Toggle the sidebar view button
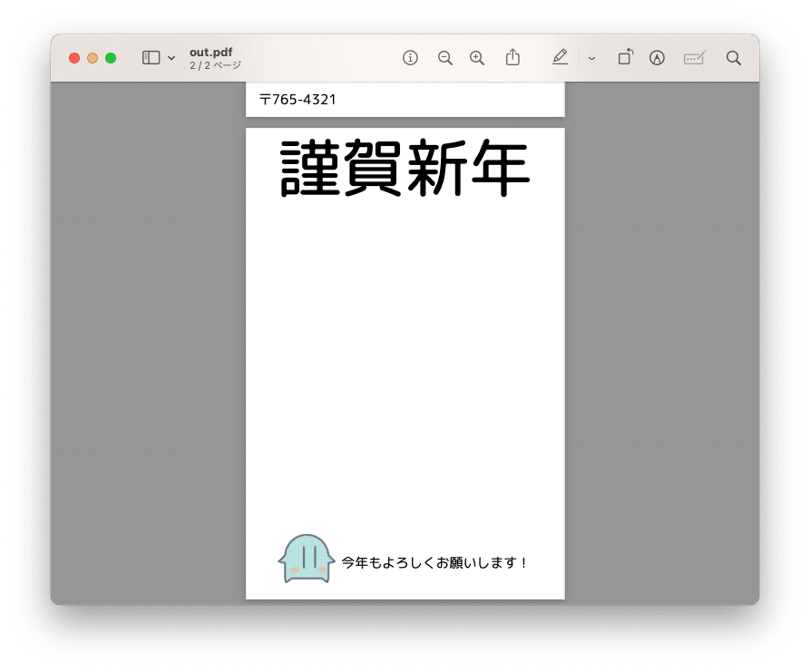The image size is (810, 672). tap(151, 58)
